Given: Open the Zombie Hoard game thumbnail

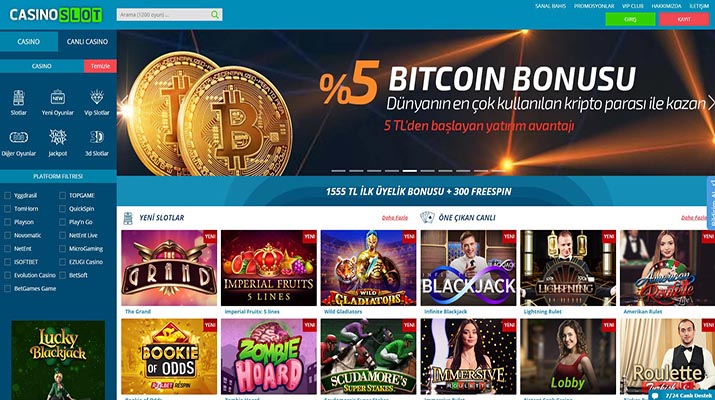Looking at the screenshot, I should click(269, 356).
